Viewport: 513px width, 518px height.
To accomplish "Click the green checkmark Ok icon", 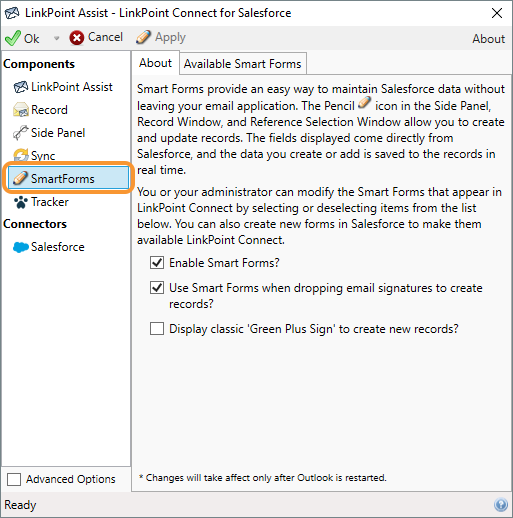I will pyautogui.click(x=13, y=38).
